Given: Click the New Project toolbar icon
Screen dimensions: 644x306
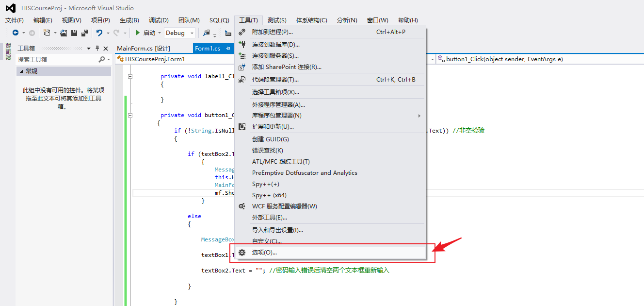Looking at the screenshot, I should tap(47, 33).
